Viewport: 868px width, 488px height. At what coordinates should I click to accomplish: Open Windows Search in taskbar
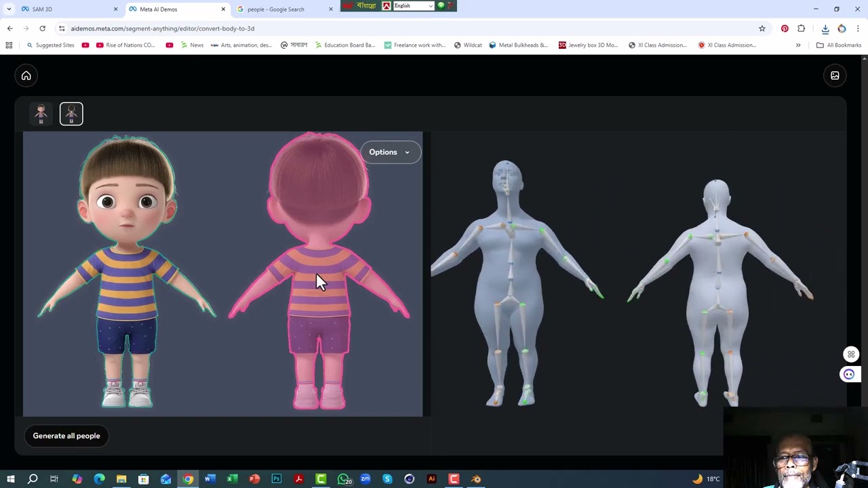(x=32, y=479)
